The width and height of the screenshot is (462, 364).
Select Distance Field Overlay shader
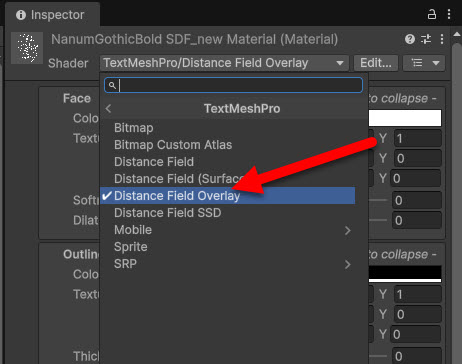(x=227, y=196)
